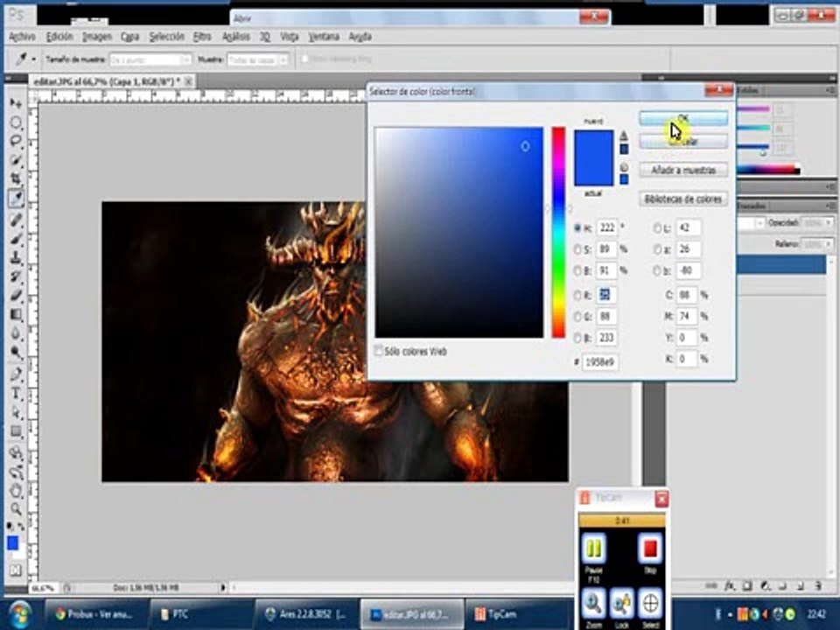Open the Archivo menu
840x630 pixels.
(x=22, y=37)
